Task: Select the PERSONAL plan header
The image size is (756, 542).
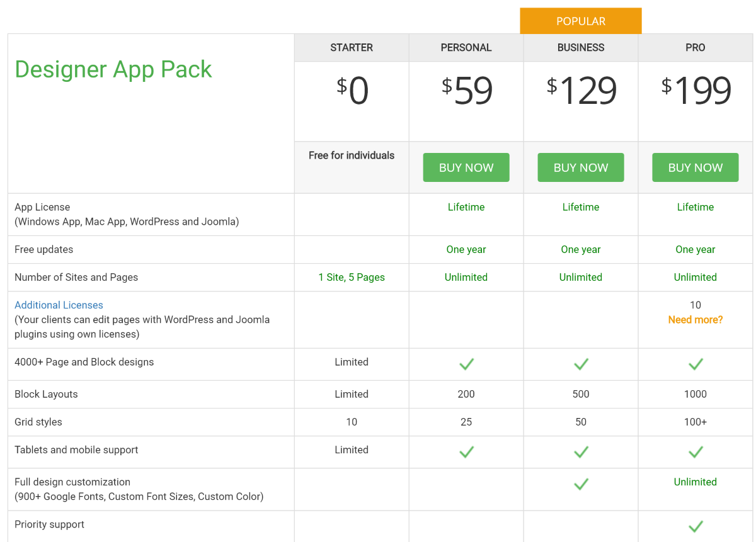Action: [466, 48]
